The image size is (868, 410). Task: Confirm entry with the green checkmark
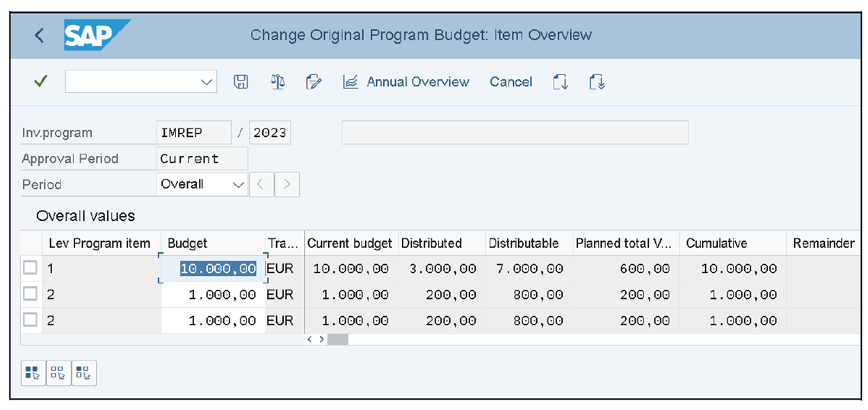(40, 81)
